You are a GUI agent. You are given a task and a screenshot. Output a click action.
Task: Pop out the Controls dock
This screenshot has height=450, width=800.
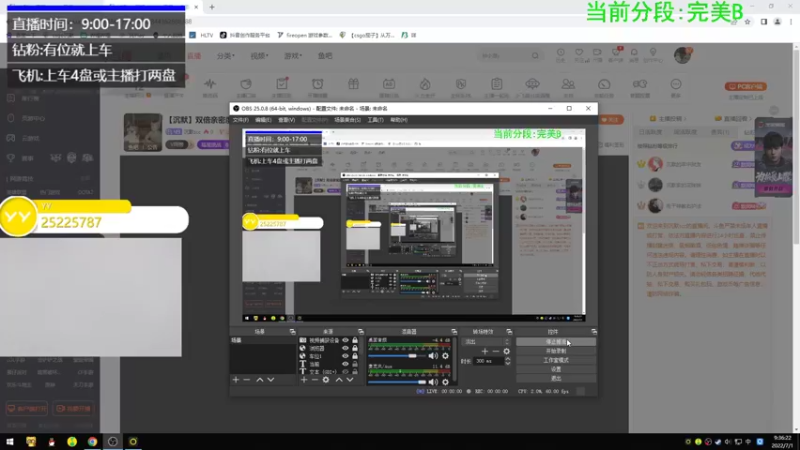click(594, 332)
